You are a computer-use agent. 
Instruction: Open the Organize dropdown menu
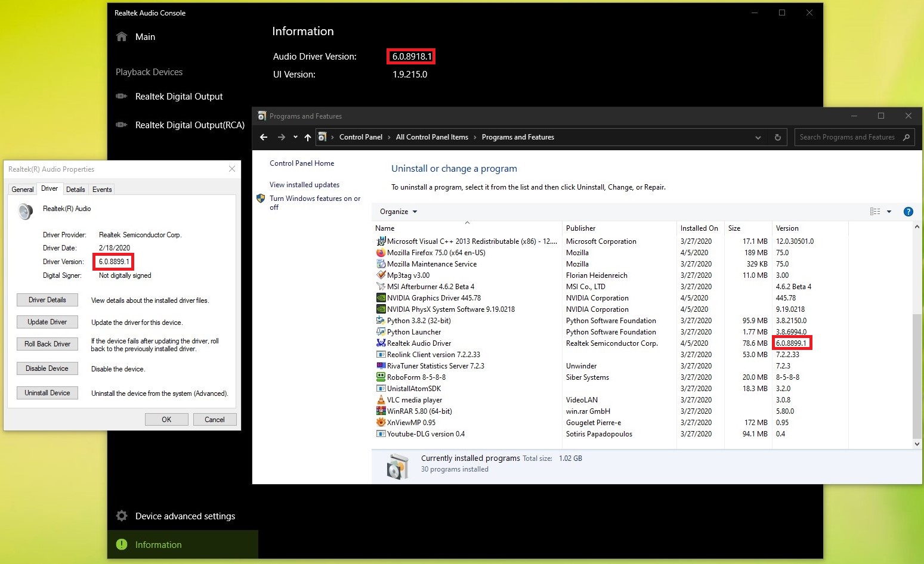(398, 212)
